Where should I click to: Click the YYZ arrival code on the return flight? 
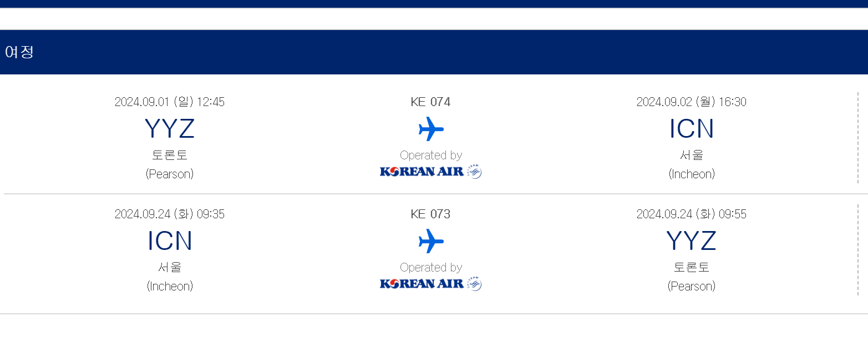click(x=691, y=241)
